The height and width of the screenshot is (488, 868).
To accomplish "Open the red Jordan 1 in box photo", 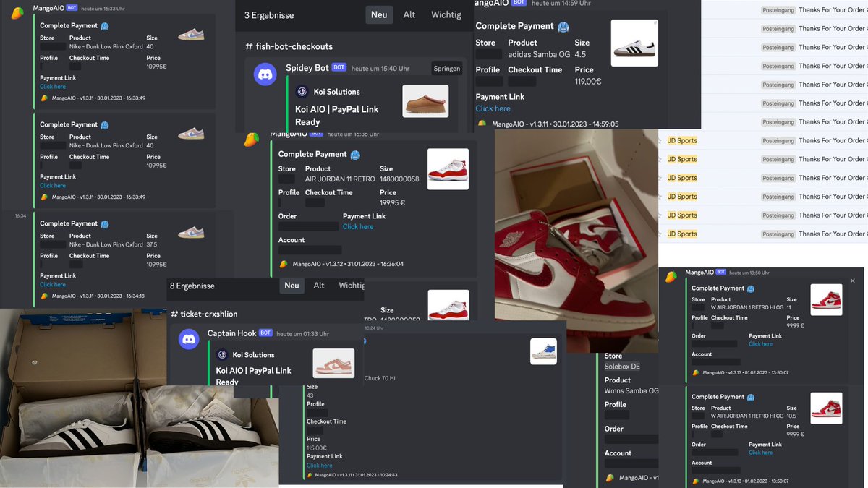I will pos(576,241).
